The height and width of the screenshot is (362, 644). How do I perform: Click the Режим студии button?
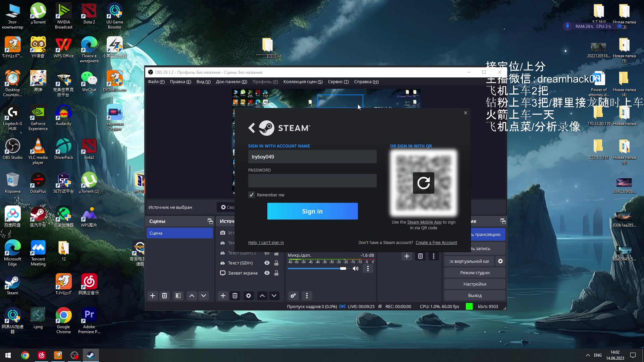point(475,273)
